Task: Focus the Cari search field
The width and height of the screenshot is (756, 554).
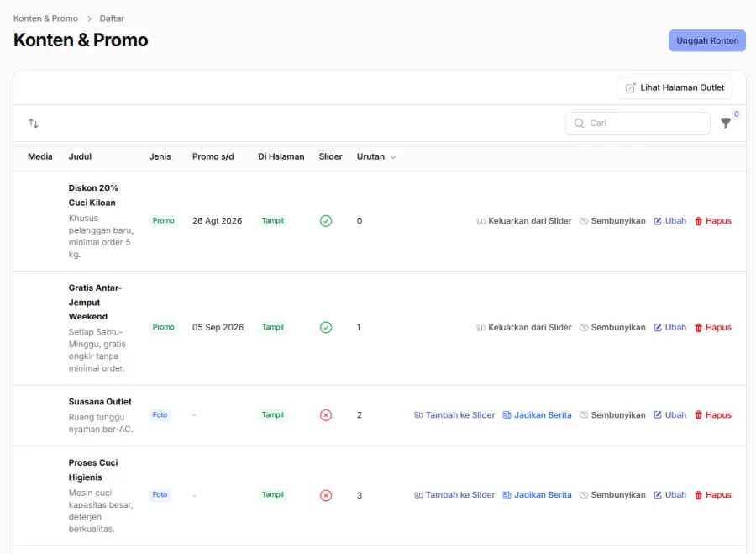Action: 638,123
